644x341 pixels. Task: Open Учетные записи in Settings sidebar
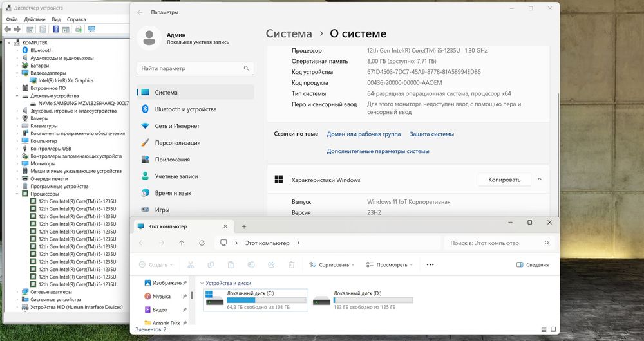(195, 176)
